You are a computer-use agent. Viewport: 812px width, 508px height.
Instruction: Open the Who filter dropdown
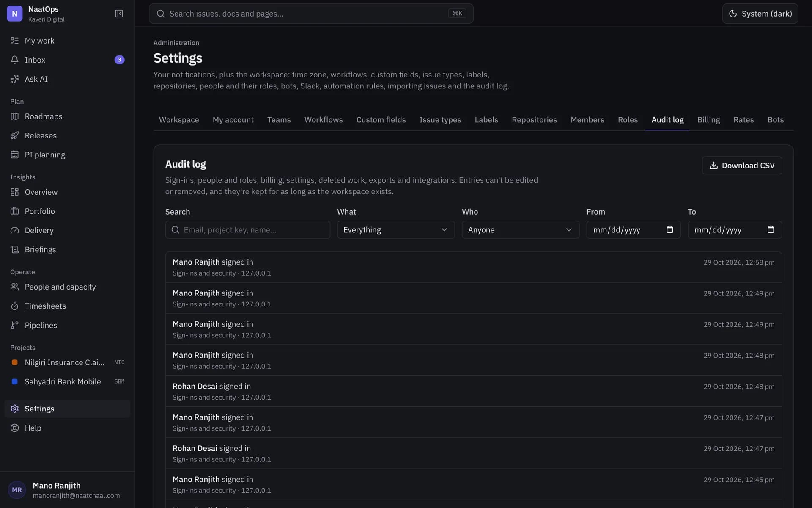(520, 229)
